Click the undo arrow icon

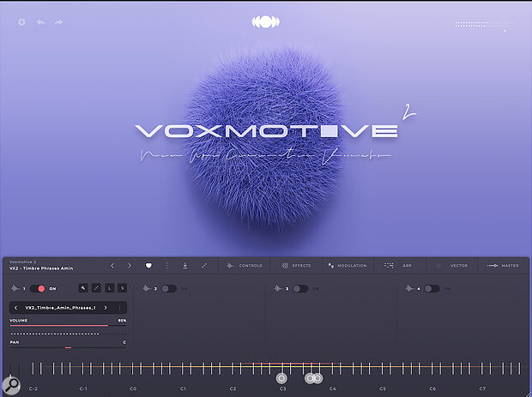40,22
